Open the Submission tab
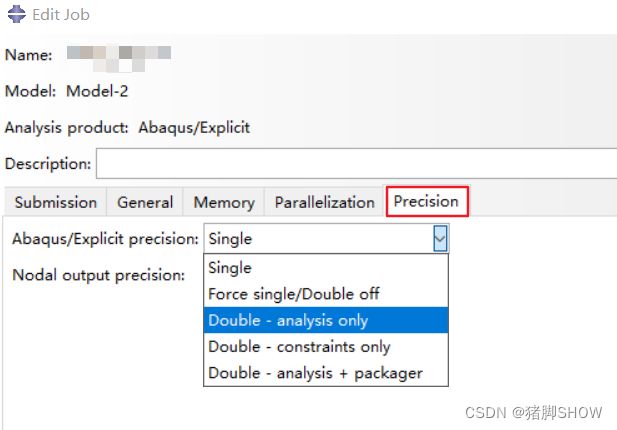This screenshot has width=617, height=430. point(55,202)
